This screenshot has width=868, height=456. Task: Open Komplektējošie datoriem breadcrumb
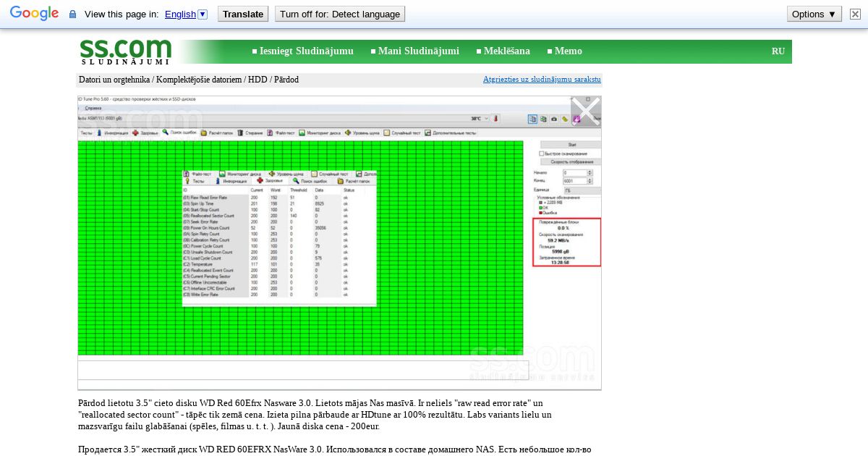[199, 80]
